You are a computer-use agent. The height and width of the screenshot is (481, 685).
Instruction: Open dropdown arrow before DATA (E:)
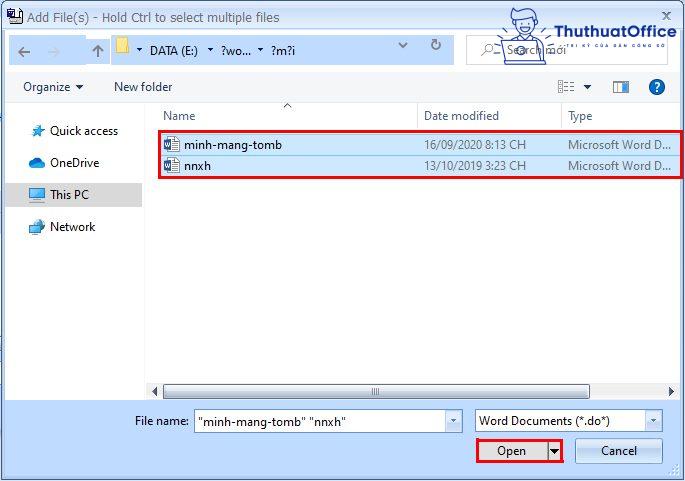click(x=139, y=50)
